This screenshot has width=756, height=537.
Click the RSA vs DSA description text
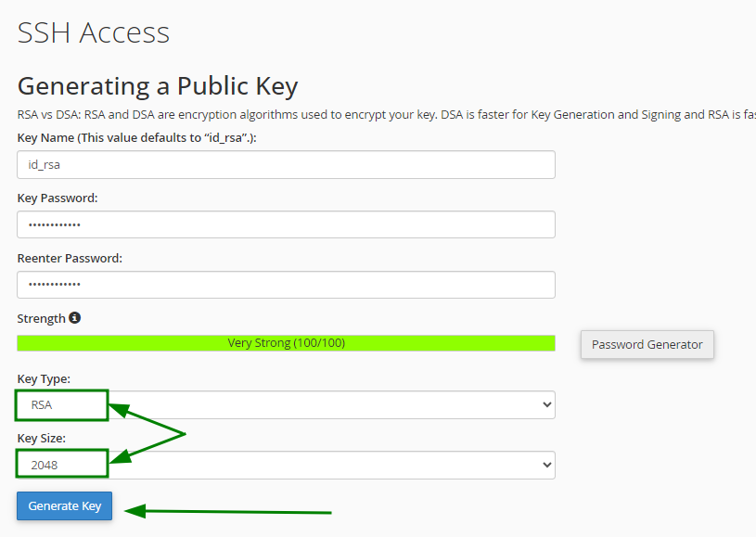(386, 115)
